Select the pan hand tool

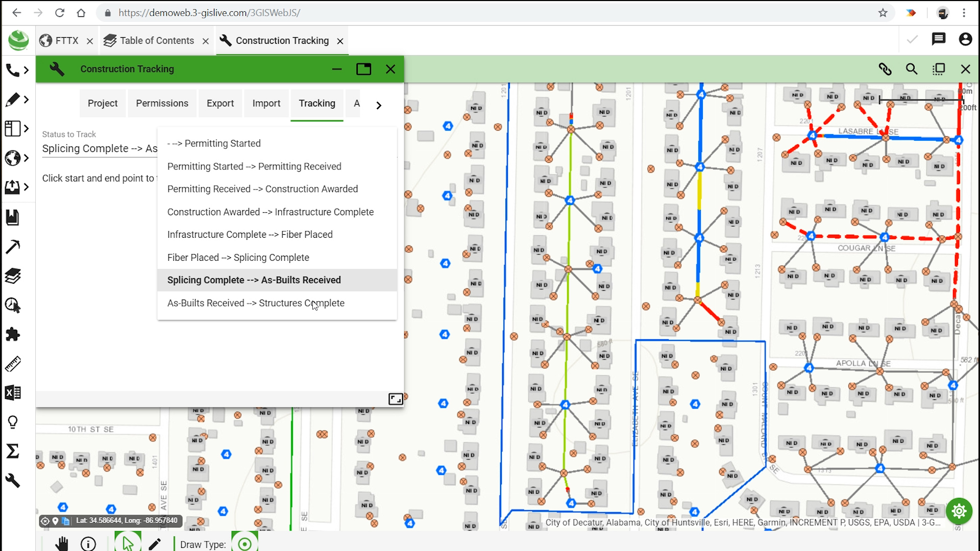62,544
